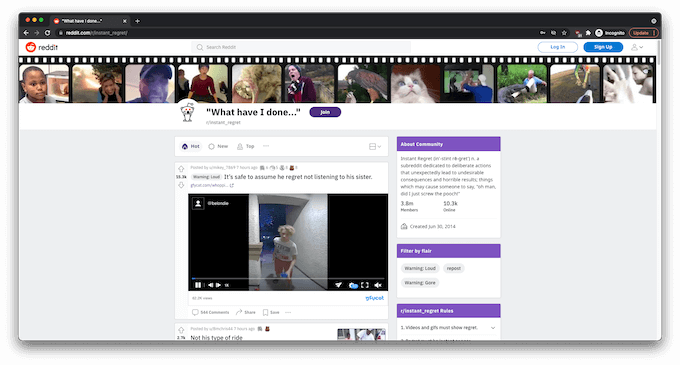Downvote the first post
This screenshot has width=680, height=365.
[181, 185]
